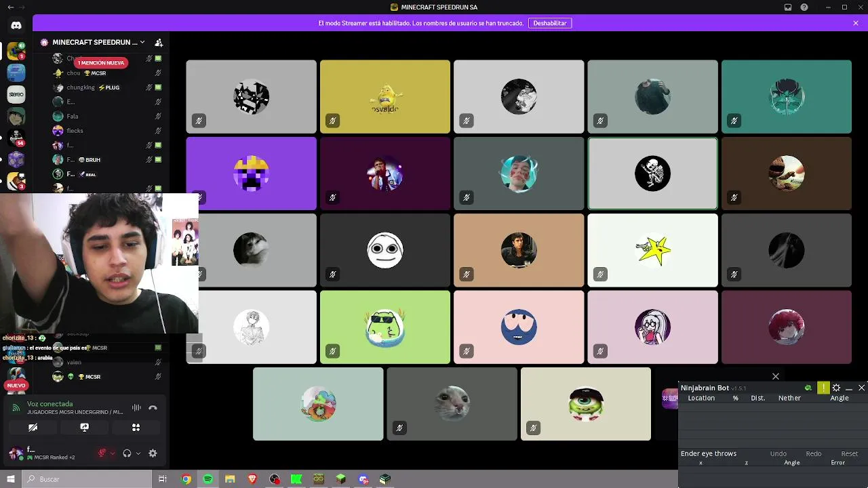The width and height of the screenshot is (868, 488).
Task: Open the voice connection signal icon
Action: point(16,407)
